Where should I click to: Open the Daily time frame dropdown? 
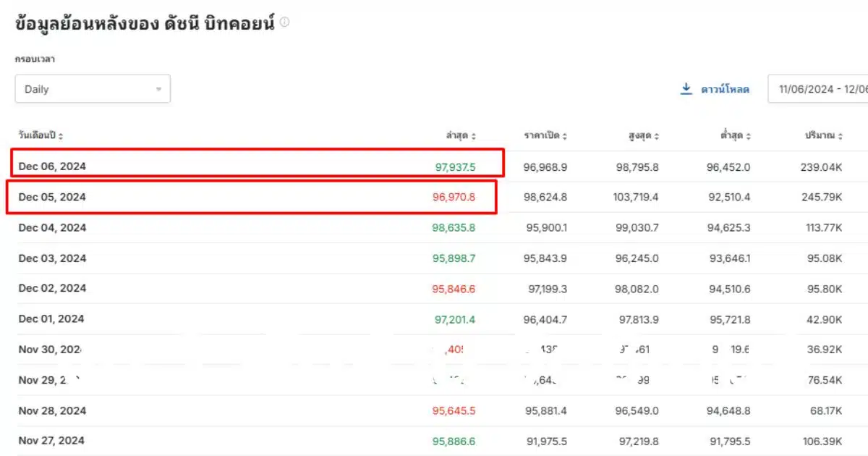[93, 89]
